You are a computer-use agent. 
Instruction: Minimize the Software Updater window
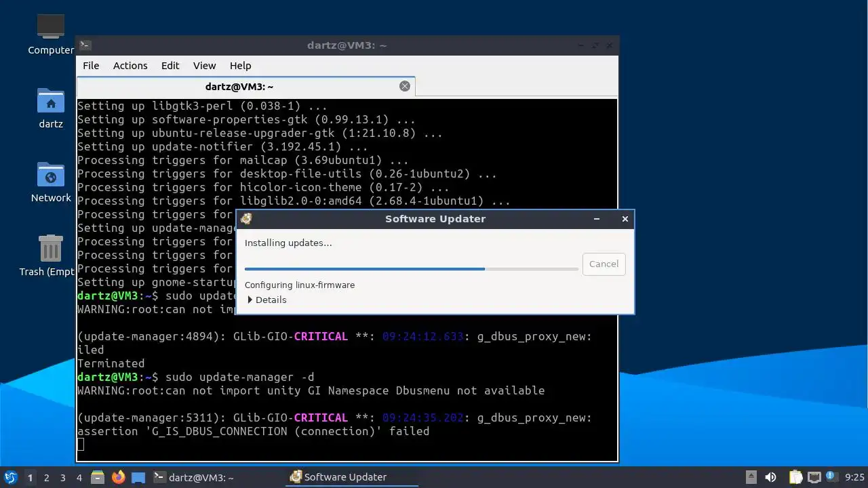click(x=597, y=218)
